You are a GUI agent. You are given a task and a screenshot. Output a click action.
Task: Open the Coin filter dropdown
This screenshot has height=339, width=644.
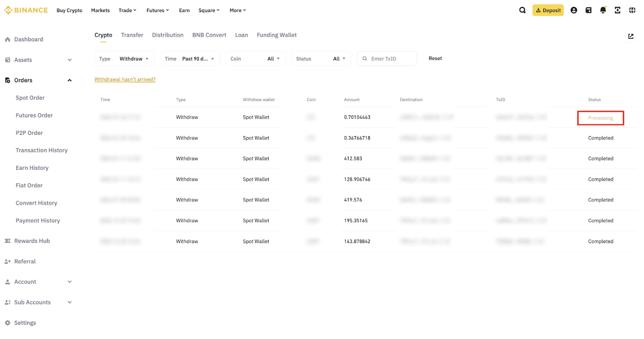(256, 59)
